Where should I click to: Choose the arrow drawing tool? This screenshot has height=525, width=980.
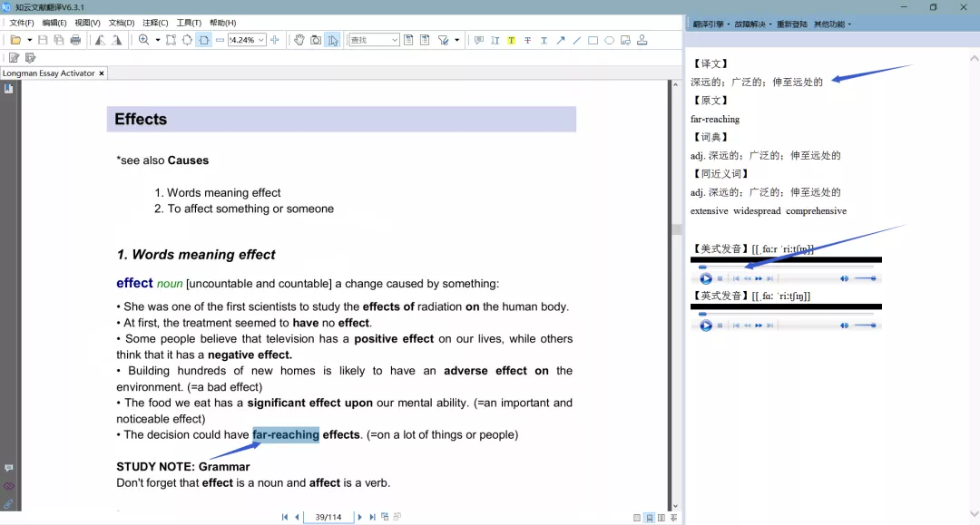(560, 40)
